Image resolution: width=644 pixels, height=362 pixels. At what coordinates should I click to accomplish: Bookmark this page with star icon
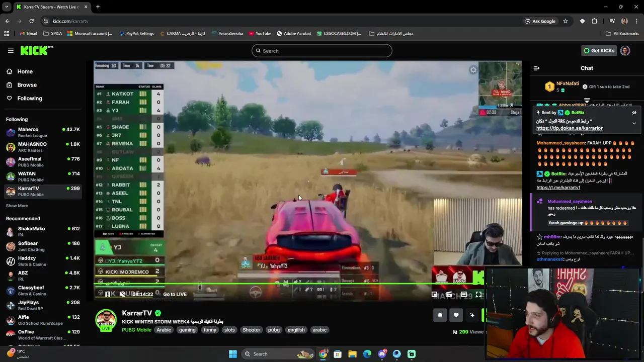coord(566,21)
